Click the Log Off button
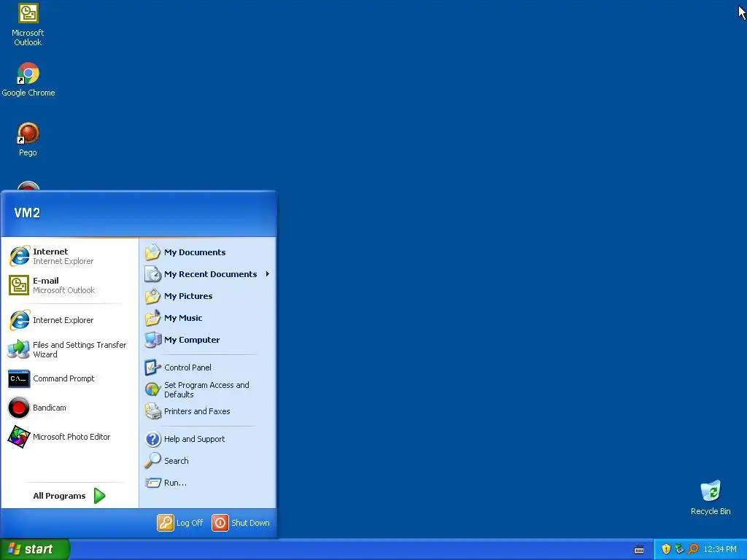The height and width of the screenshot is (560, 747). coord(180,523)
